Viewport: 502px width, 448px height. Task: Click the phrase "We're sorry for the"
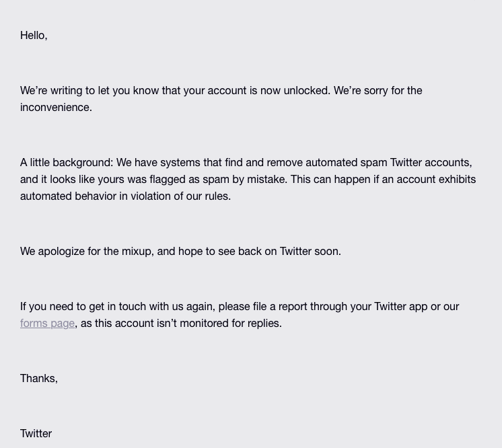pos(378,91)
